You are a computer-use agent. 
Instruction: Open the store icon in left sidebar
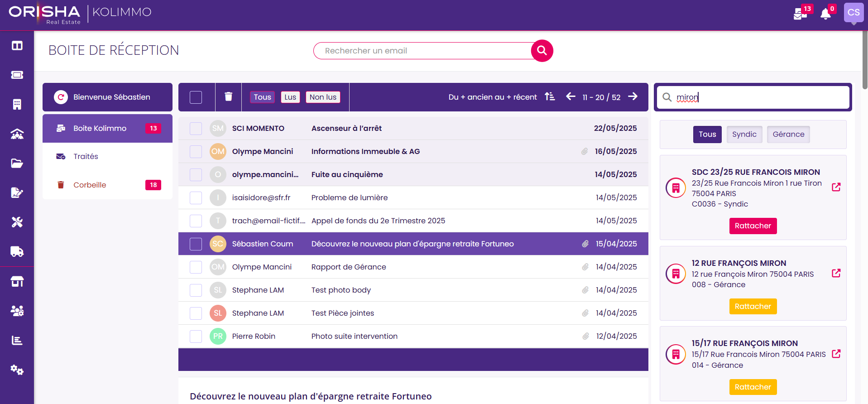click(x=17, y=282)
